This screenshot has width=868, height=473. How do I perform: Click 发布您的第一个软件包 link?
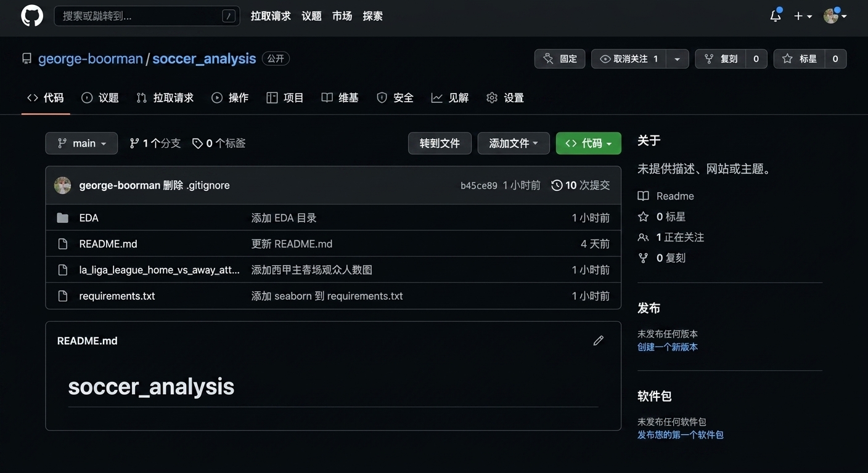681,435
